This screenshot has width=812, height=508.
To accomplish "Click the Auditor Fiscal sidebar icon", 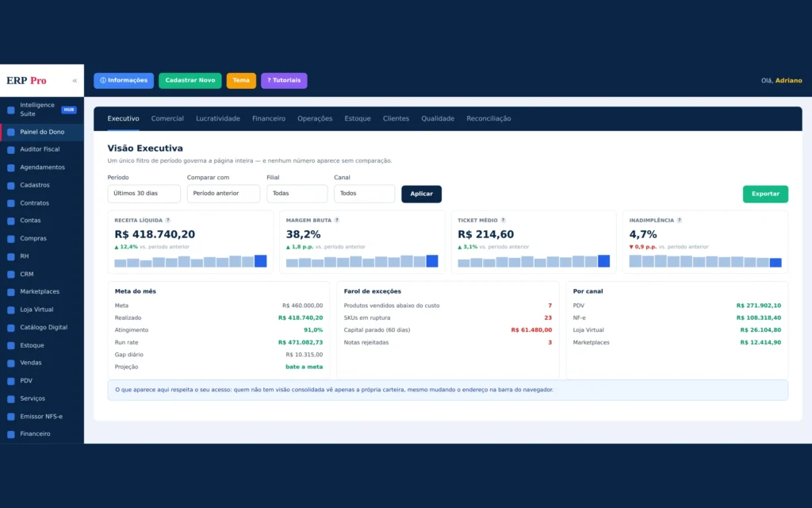I will [x=11, y=150].
